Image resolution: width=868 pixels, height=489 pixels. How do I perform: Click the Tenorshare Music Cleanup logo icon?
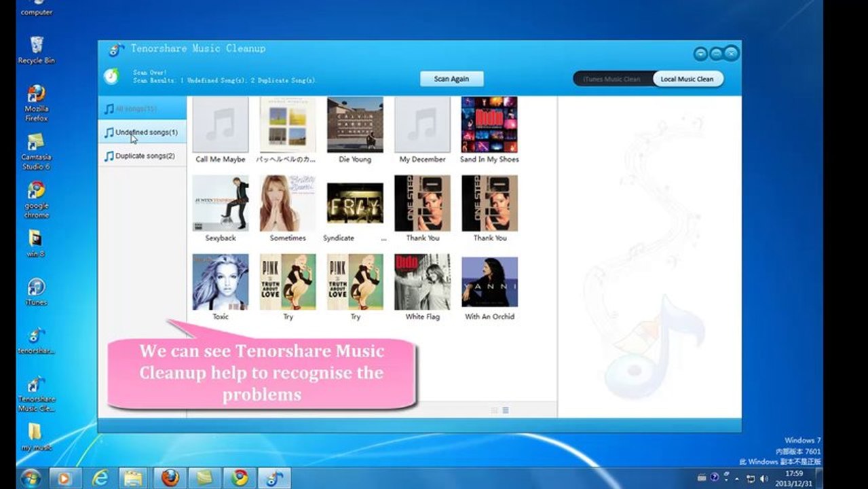point(116,50)
